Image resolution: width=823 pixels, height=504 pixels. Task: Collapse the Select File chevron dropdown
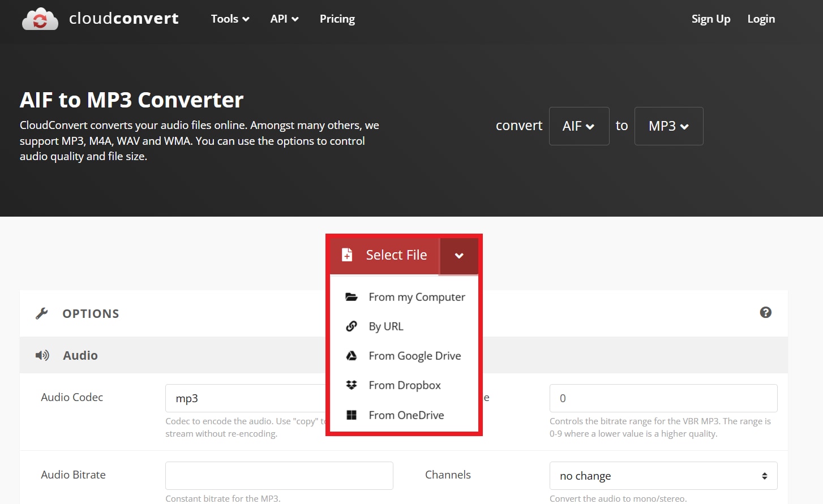coord(459,256)
